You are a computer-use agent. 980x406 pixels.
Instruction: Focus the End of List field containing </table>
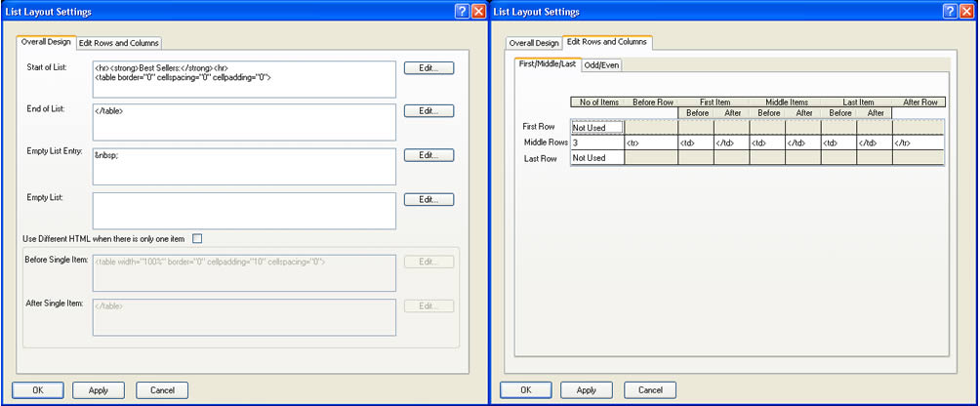click(244, 123)
